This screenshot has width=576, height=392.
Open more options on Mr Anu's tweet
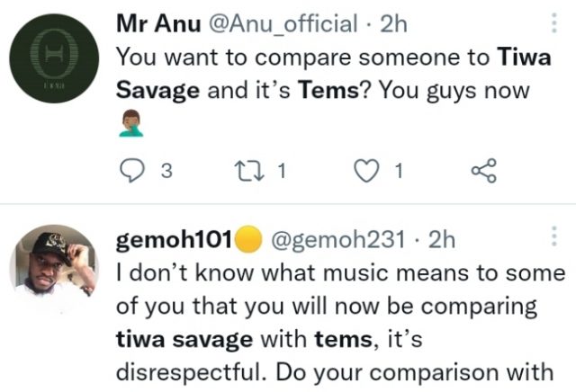[x=552, y=24]
